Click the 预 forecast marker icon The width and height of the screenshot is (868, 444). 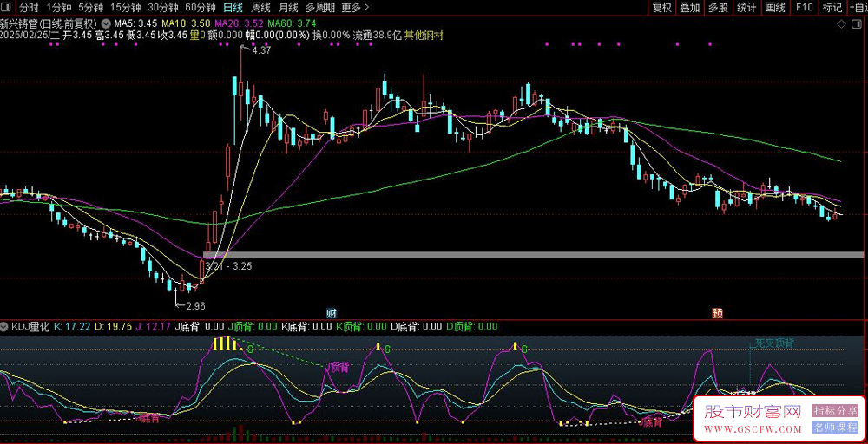point(717,312)
